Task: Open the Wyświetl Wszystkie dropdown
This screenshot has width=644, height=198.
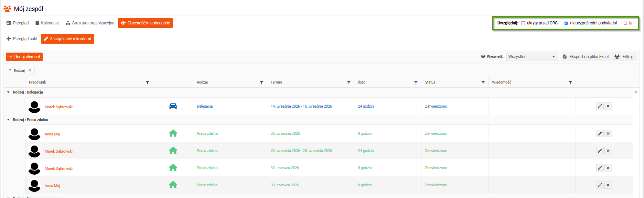Action: coord(532,57)
